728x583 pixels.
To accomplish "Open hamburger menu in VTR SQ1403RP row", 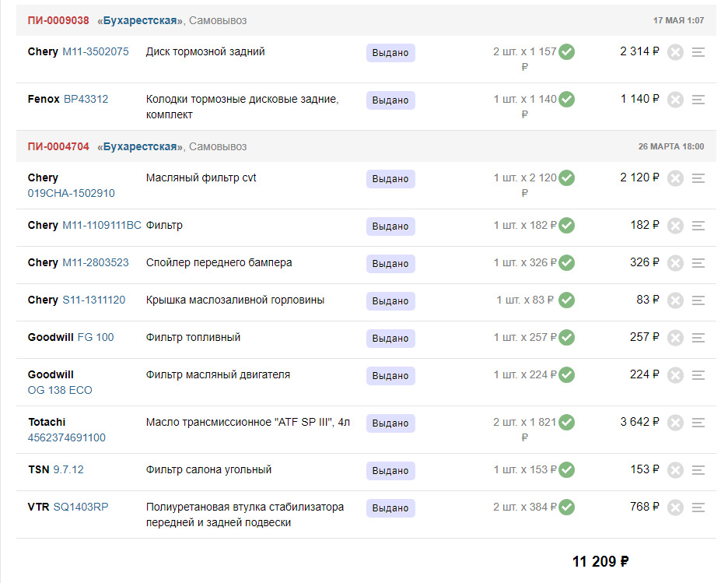I will pyautogui.click(x=698, y=507).
